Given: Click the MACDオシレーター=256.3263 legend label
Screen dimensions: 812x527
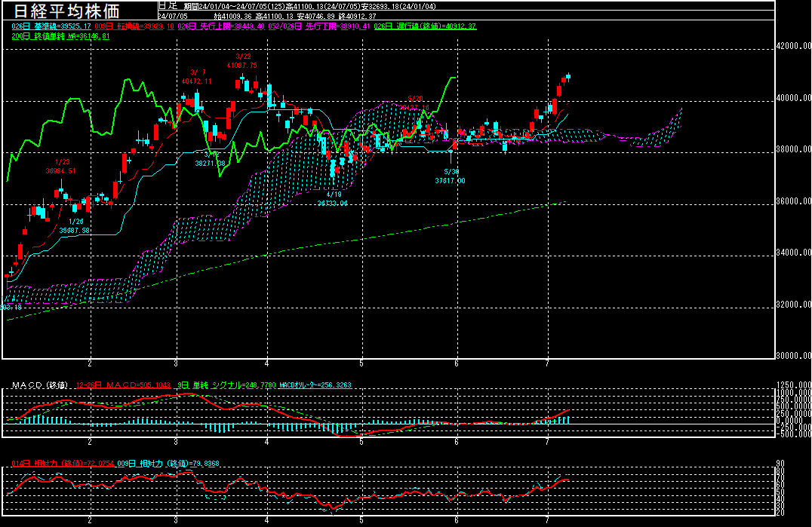Looking at the screenshot, I should point(315,385).
